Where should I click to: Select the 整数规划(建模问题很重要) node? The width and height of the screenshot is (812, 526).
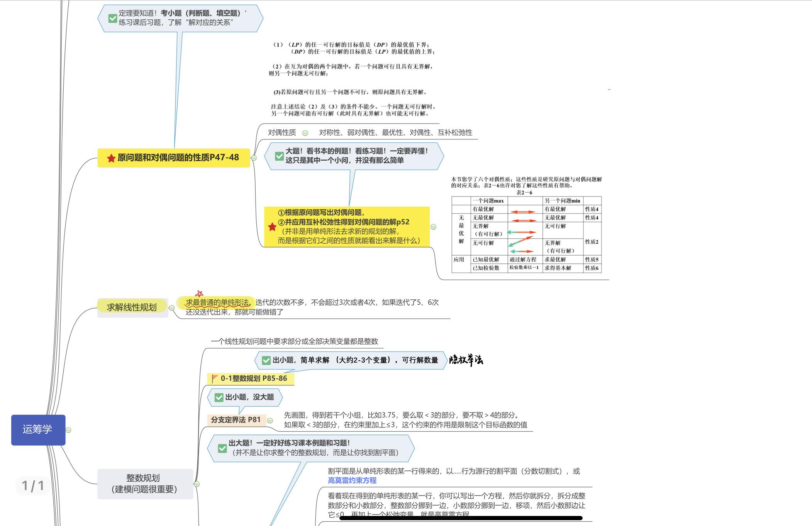[x=145, y=484]
